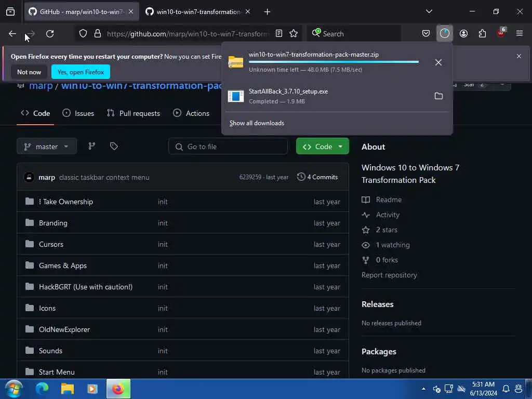532x399 pixels.
Task: Toggle the downloads panel toolbar button
Action: click(445, 34)
